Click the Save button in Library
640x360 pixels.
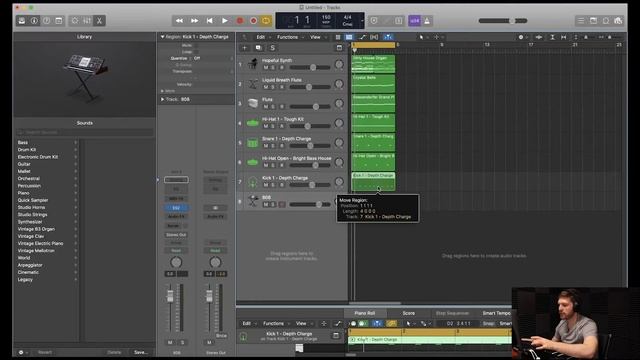coord(140,352)
